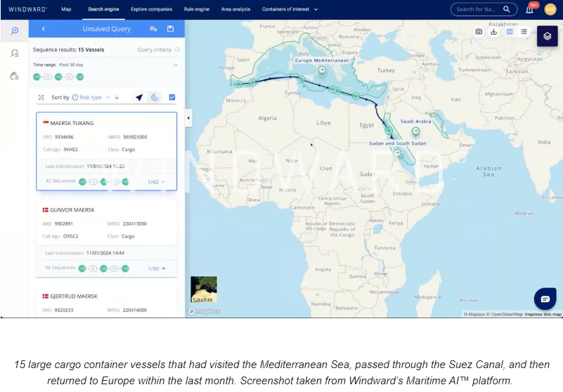Expand the Time range dropdown
This screenshot has width=563, height=392.
pos(176,65)
